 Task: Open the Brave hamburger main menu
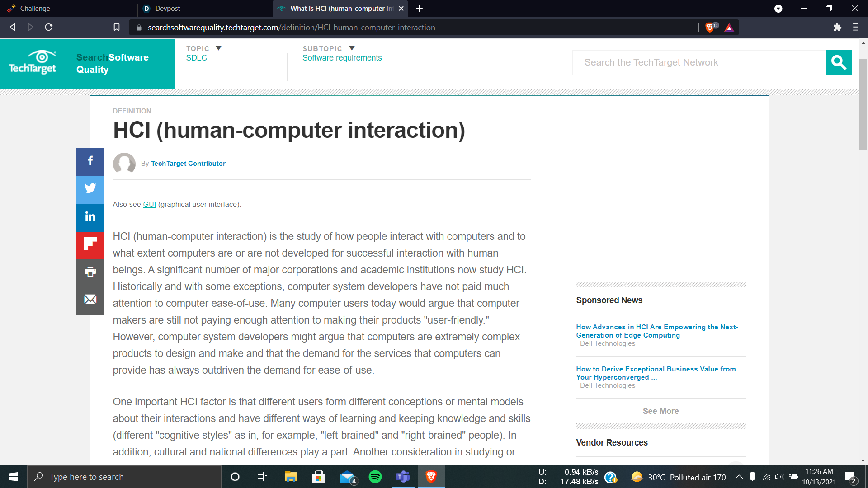pyautogui.click(x=855, y=28)
